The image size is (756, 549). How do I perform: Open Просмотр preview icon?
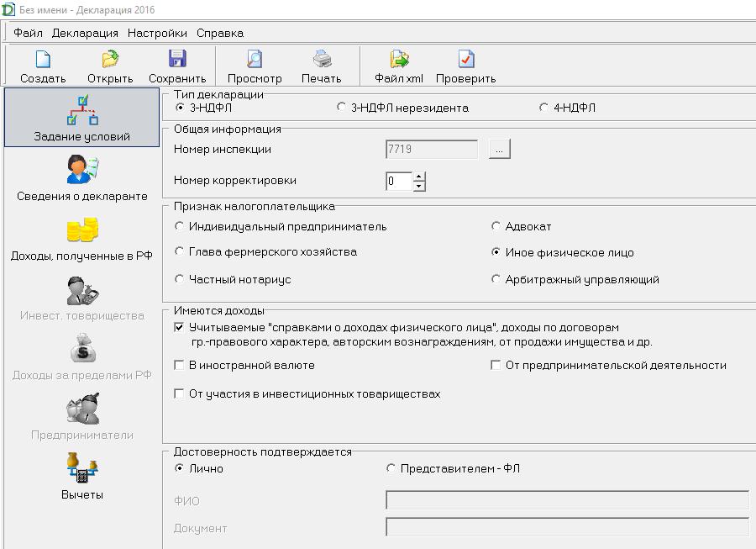point(254,59)
